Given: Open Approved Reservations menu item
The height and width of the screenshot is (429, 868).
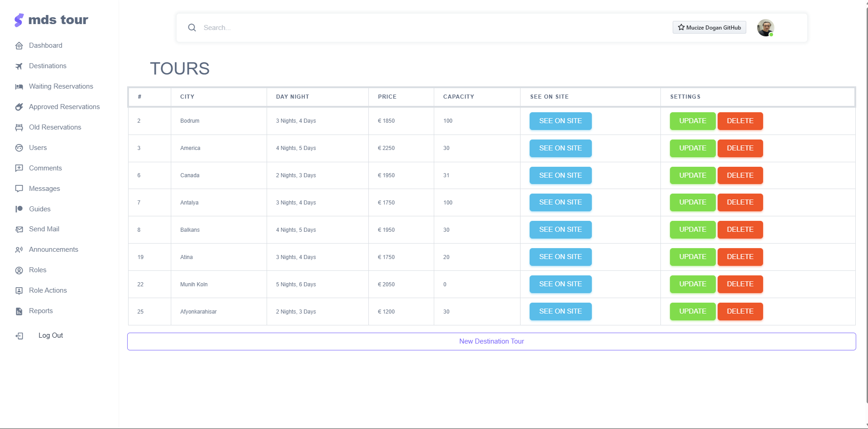Looking at the screenshot, I should pyautogui.click(x=64, y=107).
